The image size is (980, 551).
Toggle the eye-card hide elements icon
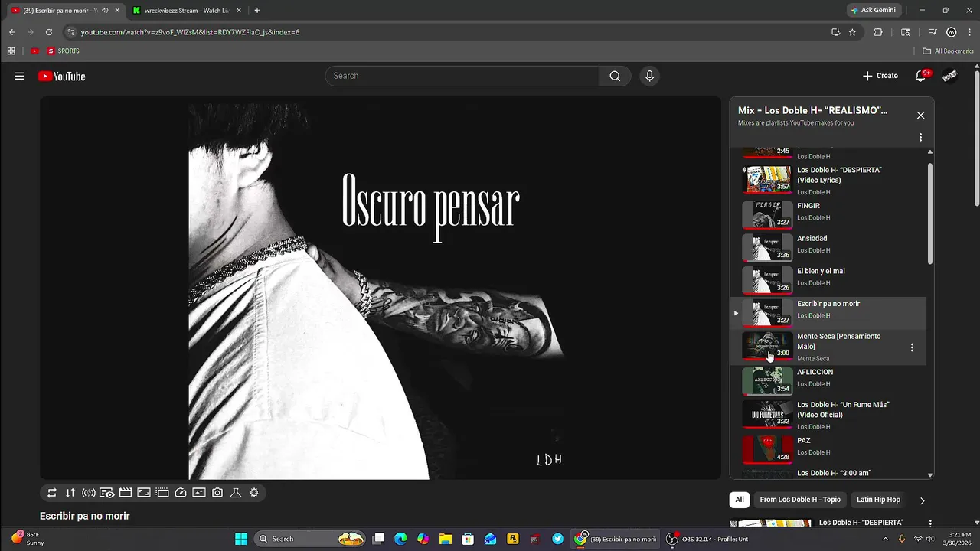point(107,493)
